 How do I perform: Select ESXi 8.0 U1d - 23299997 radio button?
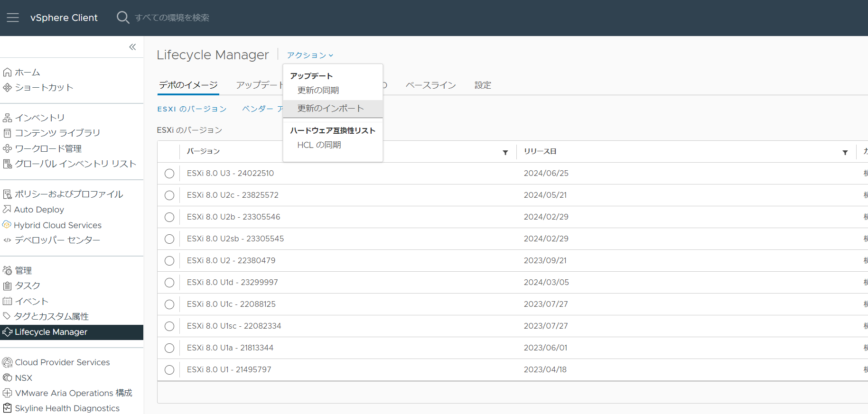(169, 283)
